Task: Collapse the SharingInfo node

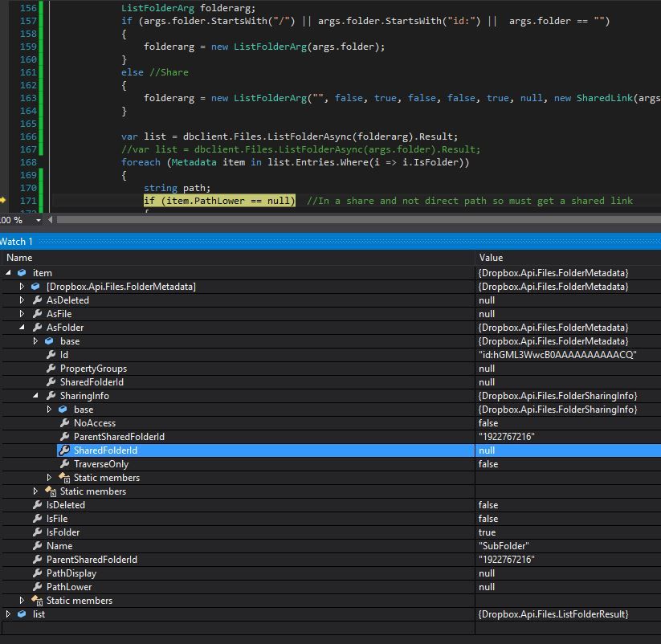Action: click(x=36, y=396)
